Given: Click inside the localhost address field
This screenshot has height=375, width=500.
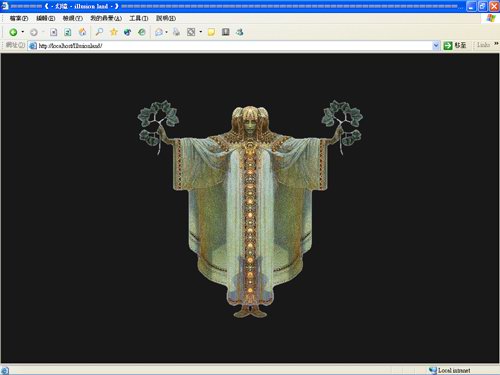Looking at the screenshot, I should [x=233, y=46].
